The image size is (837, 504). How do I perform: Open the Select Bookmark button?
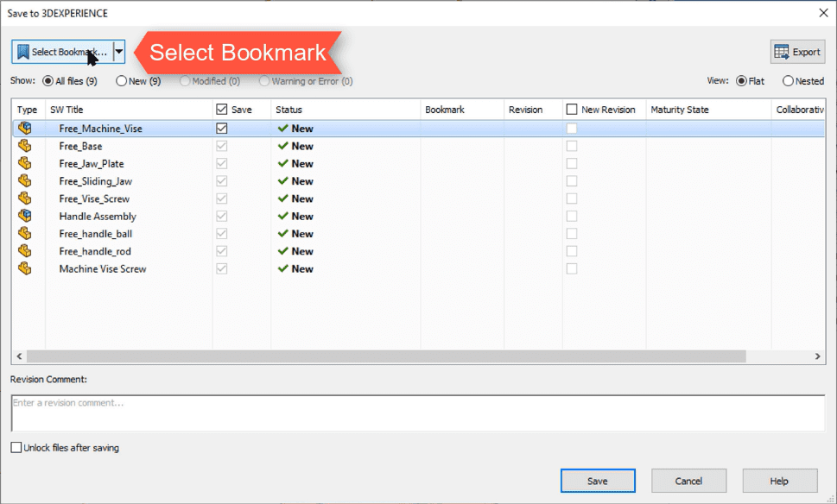pyautogui.click(x=62, y=52)
